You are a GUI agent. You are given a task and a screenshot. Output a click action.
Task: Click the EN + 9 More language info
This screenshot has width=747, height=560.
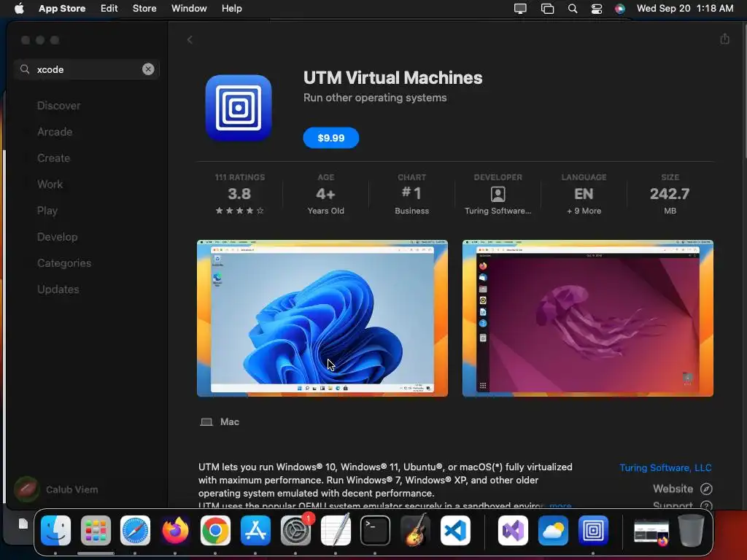click(584, 194)
